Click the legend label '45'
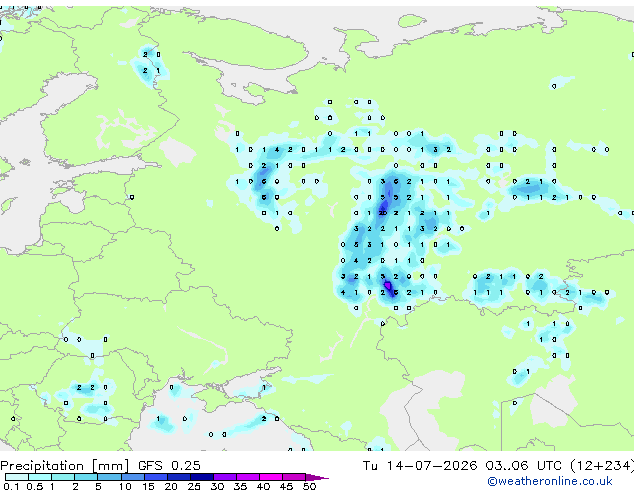Image resolution: width=634 pixels, height=490 pixels. (x=286, y=486)
